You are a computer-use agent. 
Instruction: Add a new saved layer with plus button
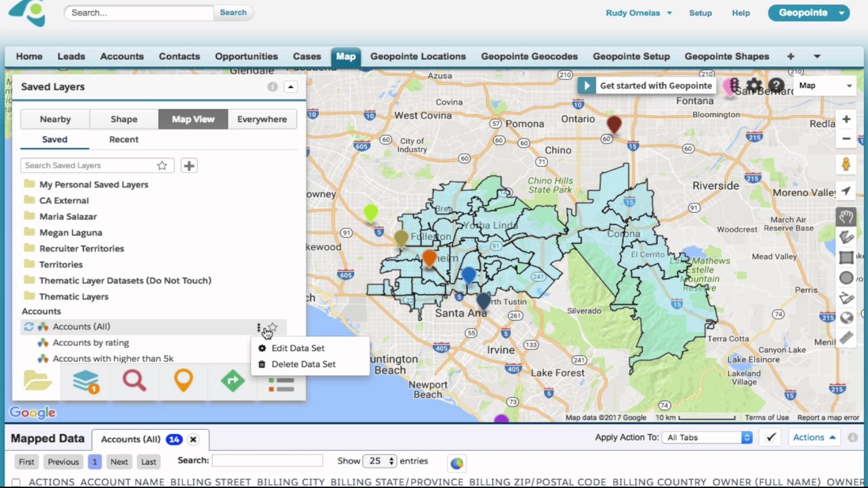point(189,165)
